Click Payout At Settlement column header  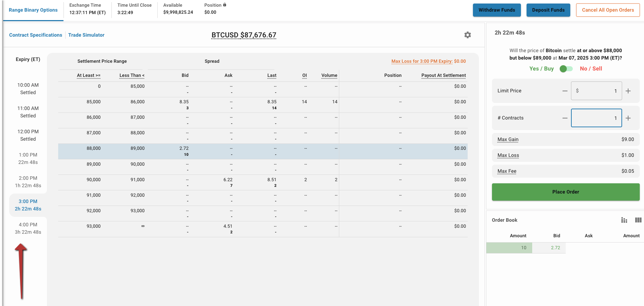tap(444, 75)
